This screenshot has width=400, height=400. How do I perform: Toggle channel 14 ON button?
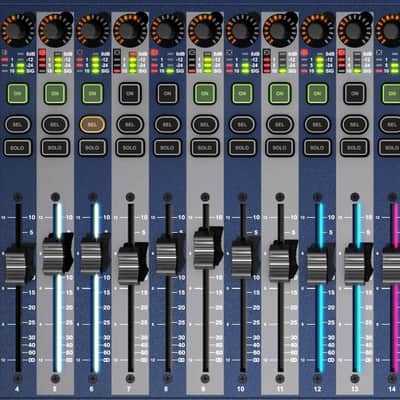pos(391,94)
